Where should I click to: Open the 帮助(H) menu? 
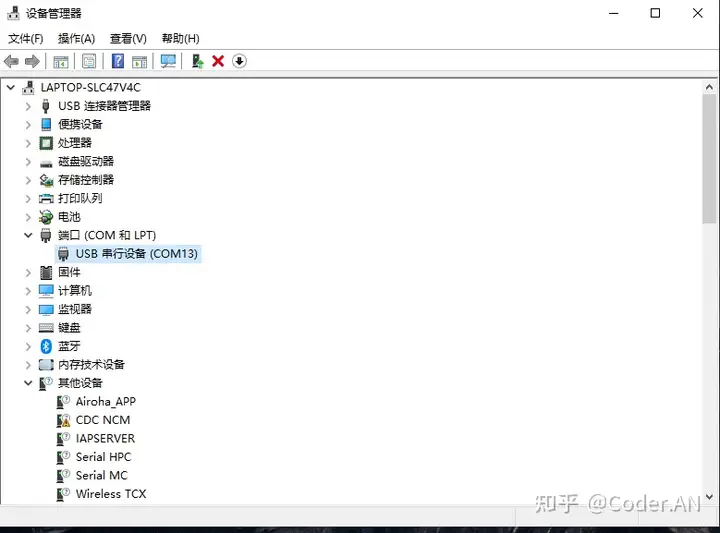(180, 39)
